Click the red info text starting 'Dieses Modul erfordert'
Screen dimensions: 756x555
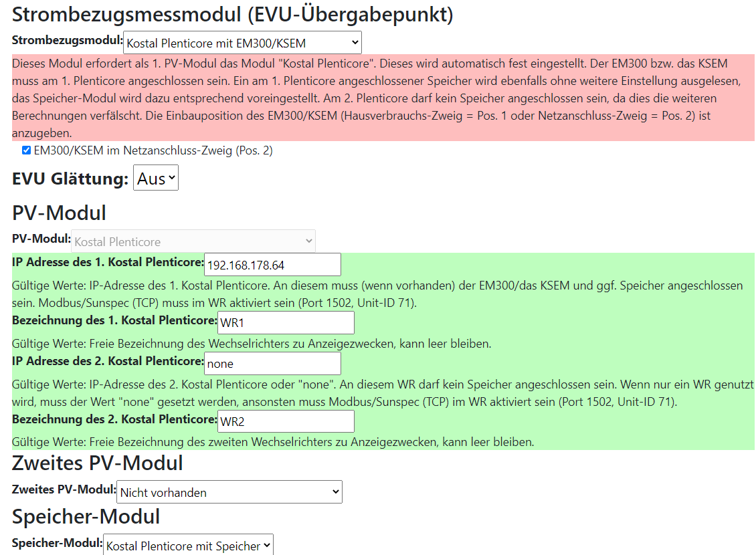383,98
